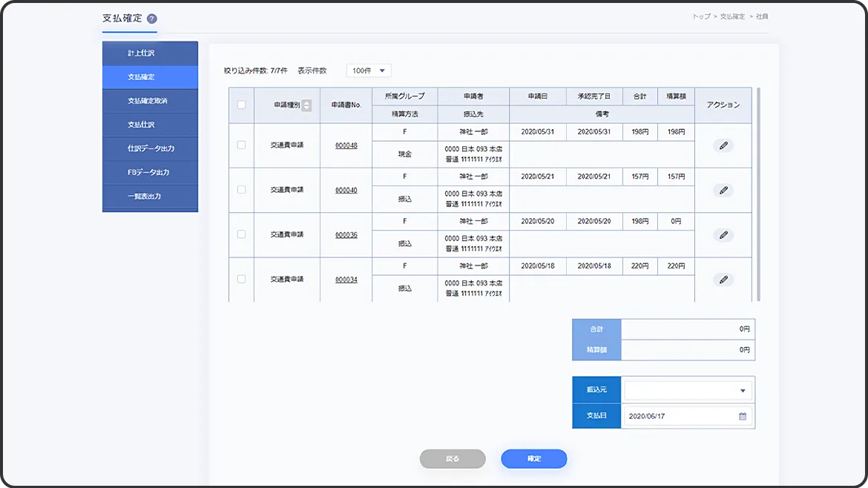The height and width of the screenshot is (488, 868).
Task: Select checkbox for application 000034 row
Action: 241,279
